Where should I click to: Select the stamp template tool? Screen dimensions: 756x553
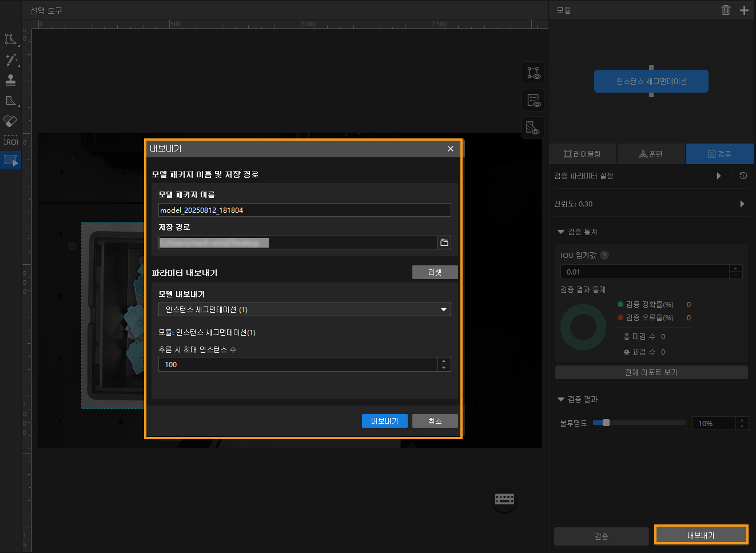point(10,80)
